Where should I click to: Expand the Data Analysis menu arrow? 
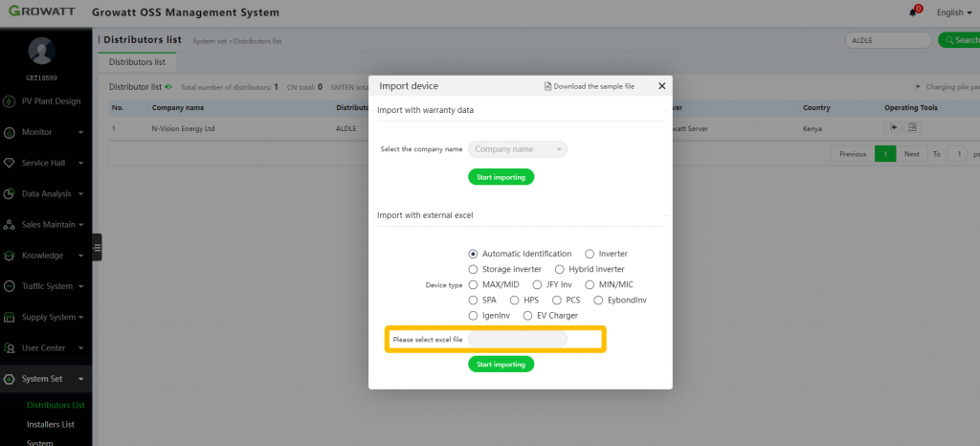coord(81,193)
